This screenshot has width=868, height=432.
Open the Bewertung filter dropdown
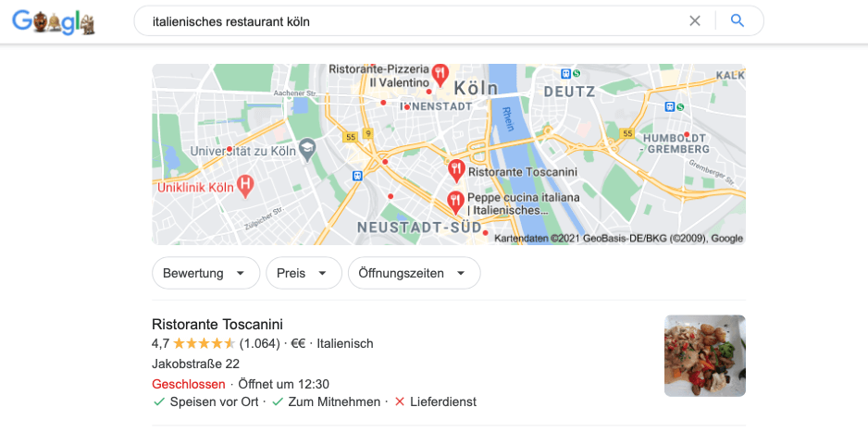point(205,273)
